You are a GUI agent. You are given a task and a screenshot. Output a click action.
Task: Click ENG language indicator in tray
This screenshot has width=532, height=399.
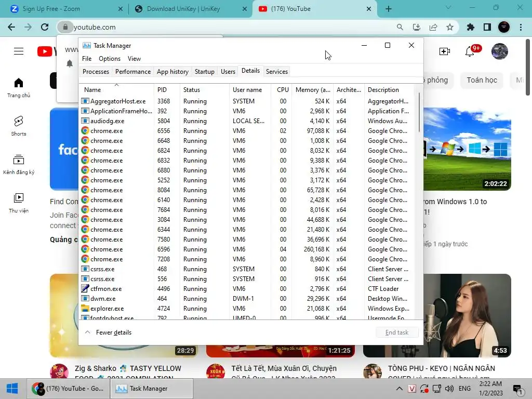[464, 389]
